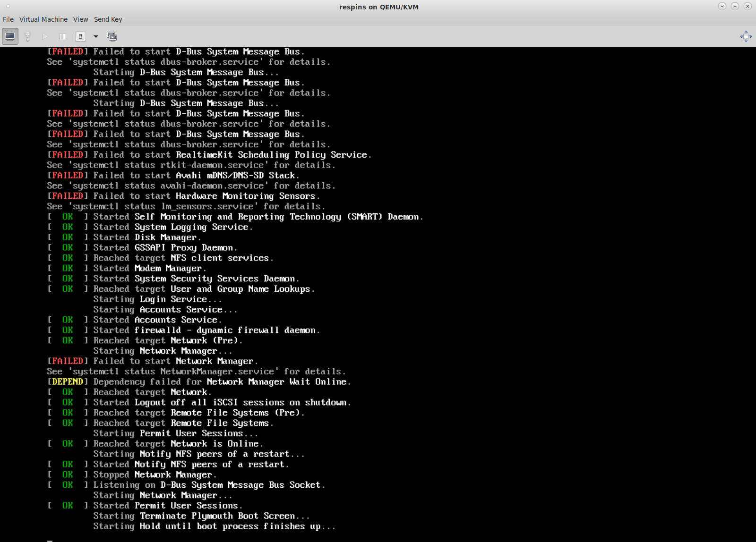Click 'systemctl status avahi-daemon.service' text
The width and height of the screenshot is (756, 542).
pos(169,186)
